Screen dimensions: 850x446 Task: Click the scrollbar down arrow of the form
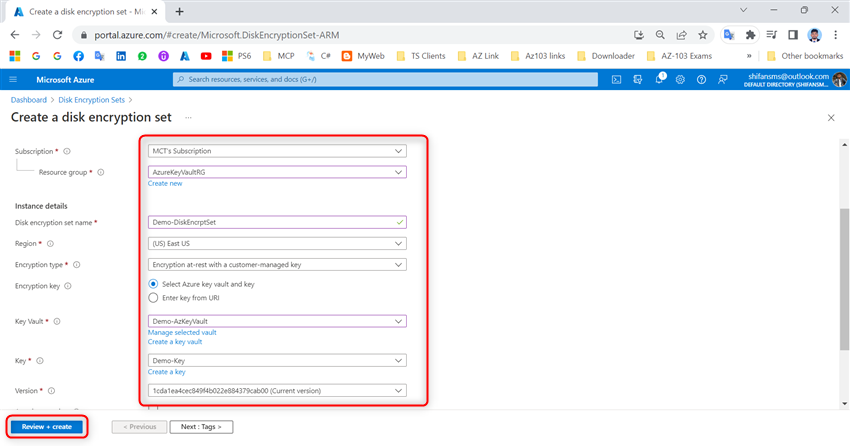844,404
